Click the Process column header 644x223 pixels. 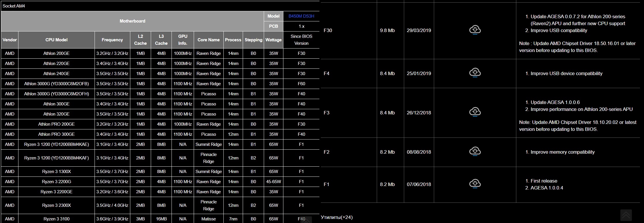coord(233,40)
